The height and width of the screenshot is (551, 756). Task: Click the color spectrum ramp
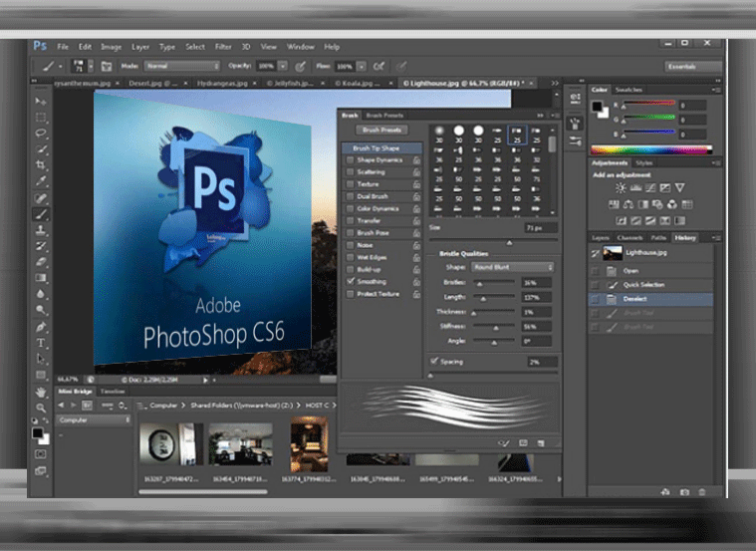(x=651, y=149)
